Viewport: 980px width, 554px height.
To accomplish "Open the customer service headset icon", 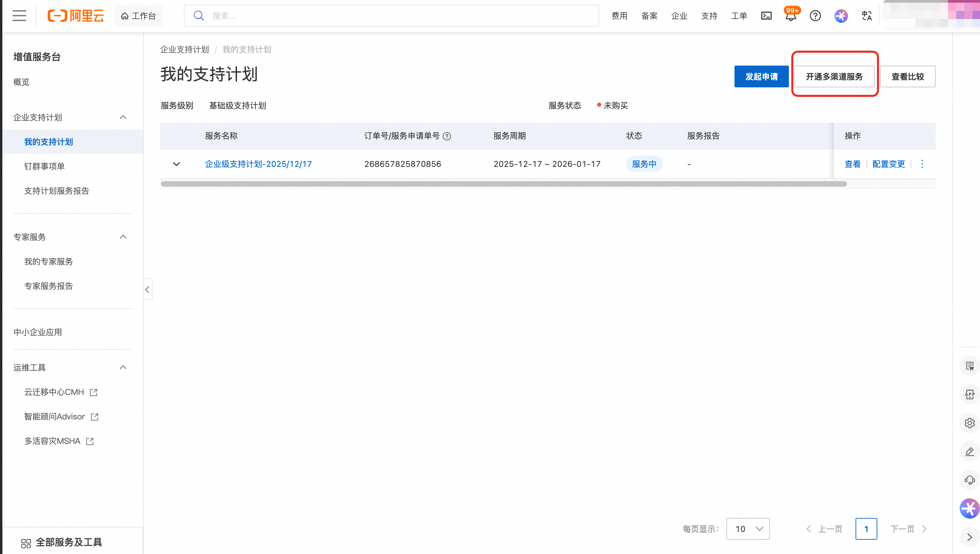I will pyautogui.click(x=969, y=480).
